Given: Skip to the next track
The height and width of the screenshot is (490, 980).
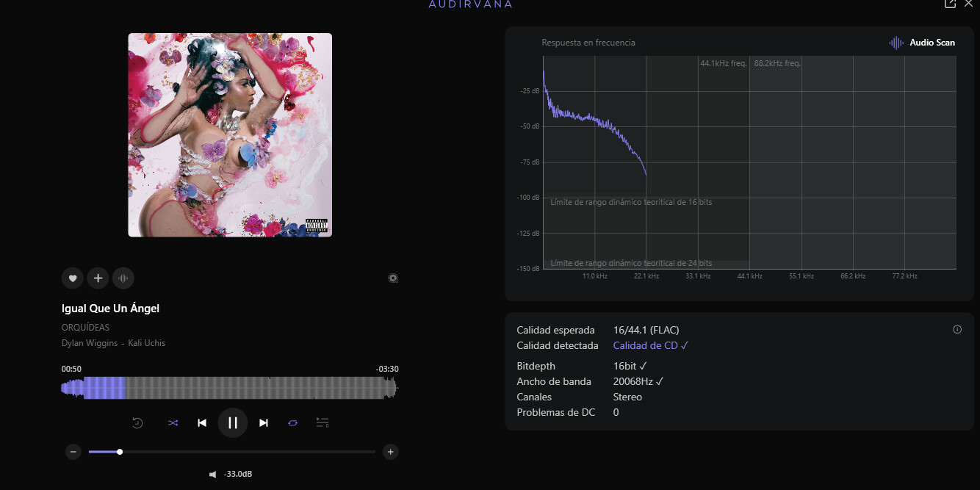Looking at the screenshot, I should pyautogui.click(x=264, y=422).
